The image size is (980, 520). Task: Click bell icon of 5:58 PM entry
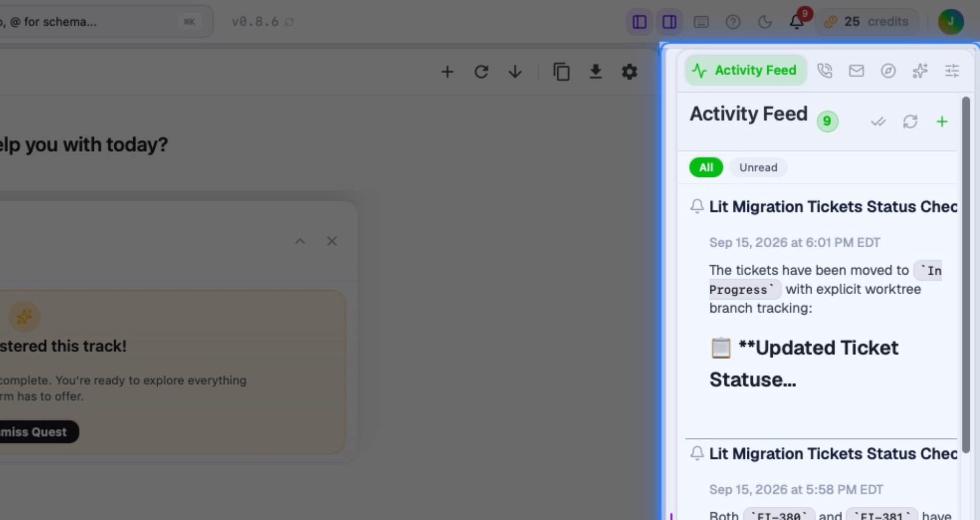click(x=697, y=453)
